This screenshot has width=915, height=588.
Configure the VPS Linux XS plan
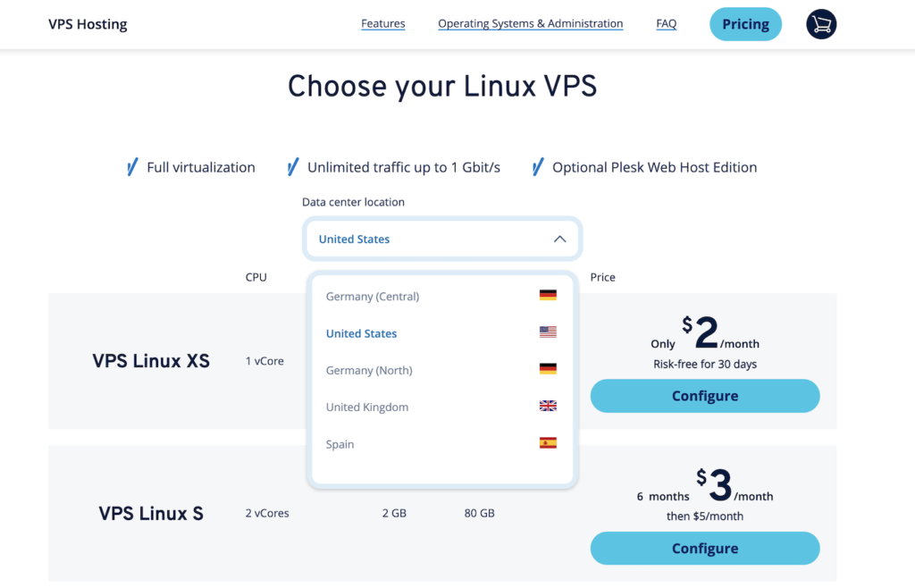[704, 396]
